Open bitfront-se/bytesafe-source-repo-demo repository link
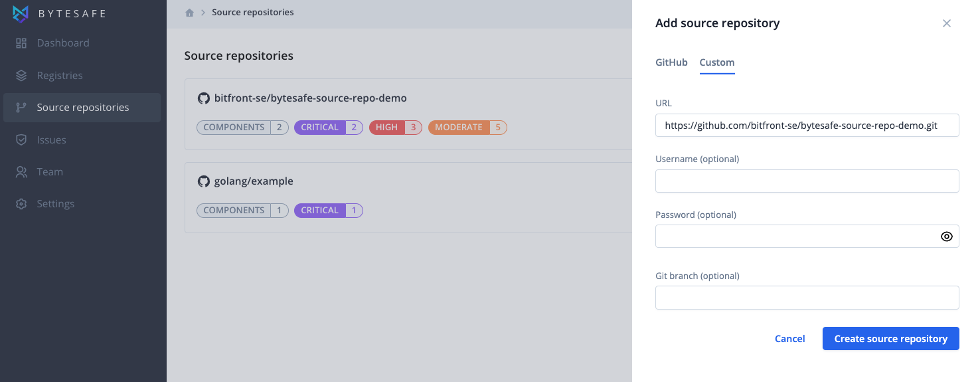 coord(310,98)
